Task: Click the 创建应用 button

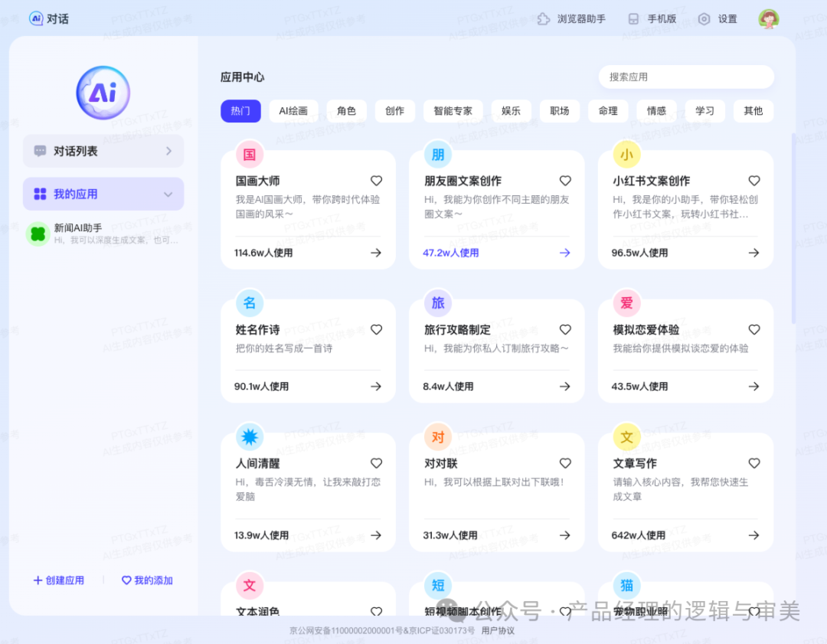Action: [59, 581]
